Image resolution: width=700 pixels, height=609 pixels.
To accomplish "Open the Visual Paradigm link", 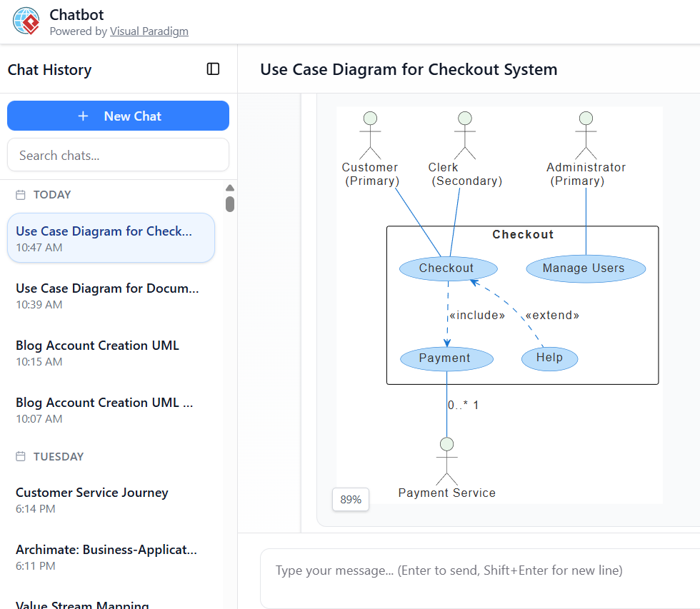I will [x=149, y=31].
